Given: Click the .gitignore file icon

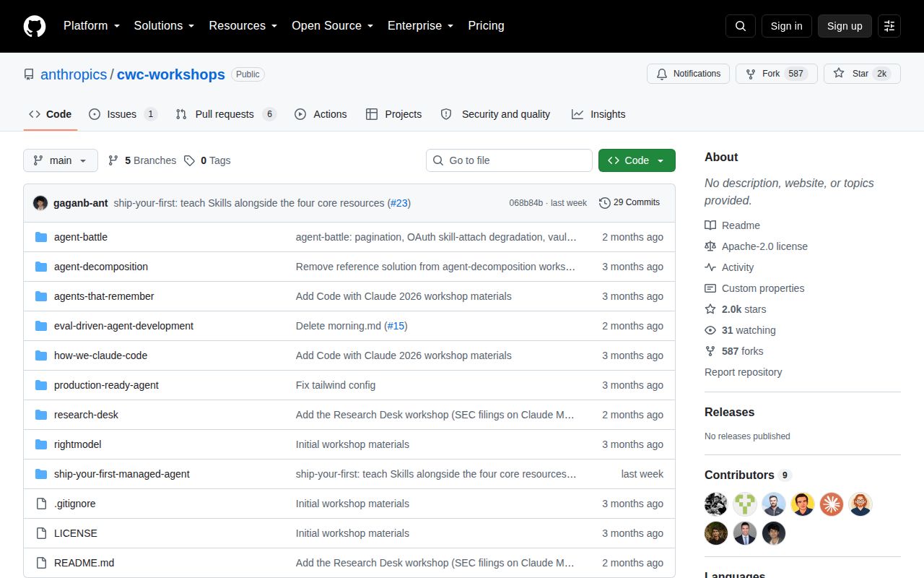Looking at the screenshot, I should (x=41, y=504).
